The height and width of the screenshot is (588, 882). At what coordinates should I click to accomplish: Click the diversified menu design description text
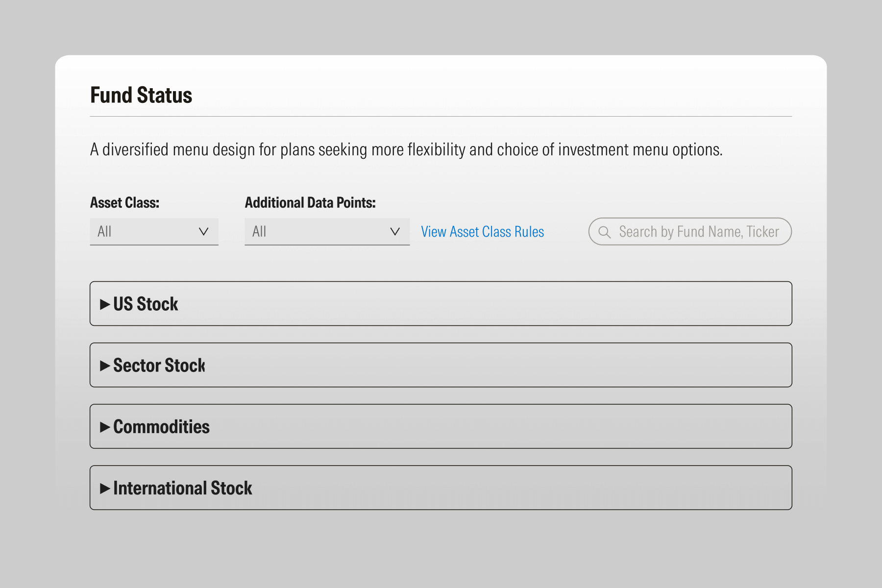click(406, 149)
